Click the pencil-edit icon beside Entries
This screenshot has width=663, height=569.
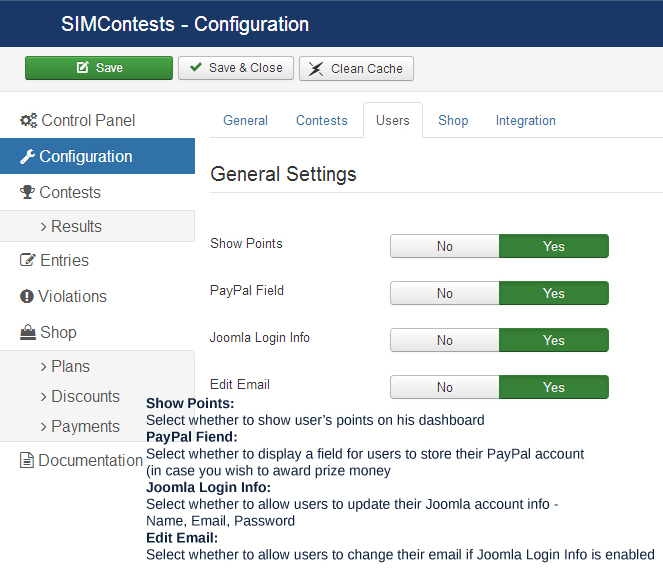point(28,260)
